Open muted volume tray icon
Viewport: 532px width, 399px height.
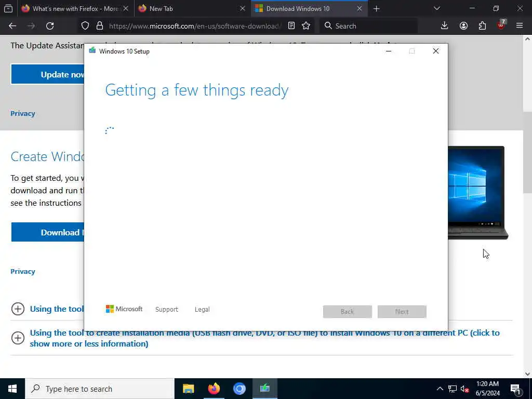click(x=465, y=389)
